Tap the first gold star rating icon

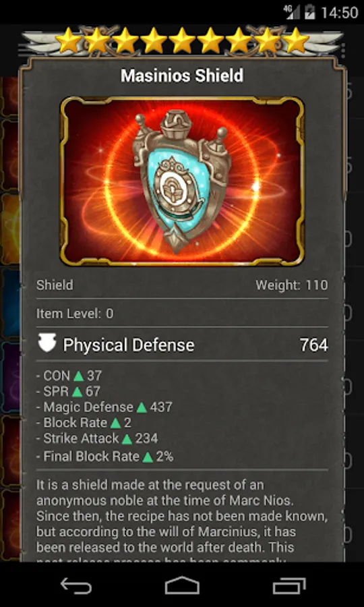point(69,40)
